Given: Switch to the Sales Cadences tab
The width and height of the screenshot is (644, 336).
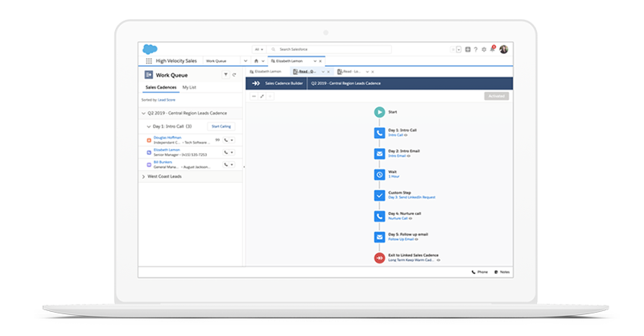Looking at the screenshot, I should [161, 88].
